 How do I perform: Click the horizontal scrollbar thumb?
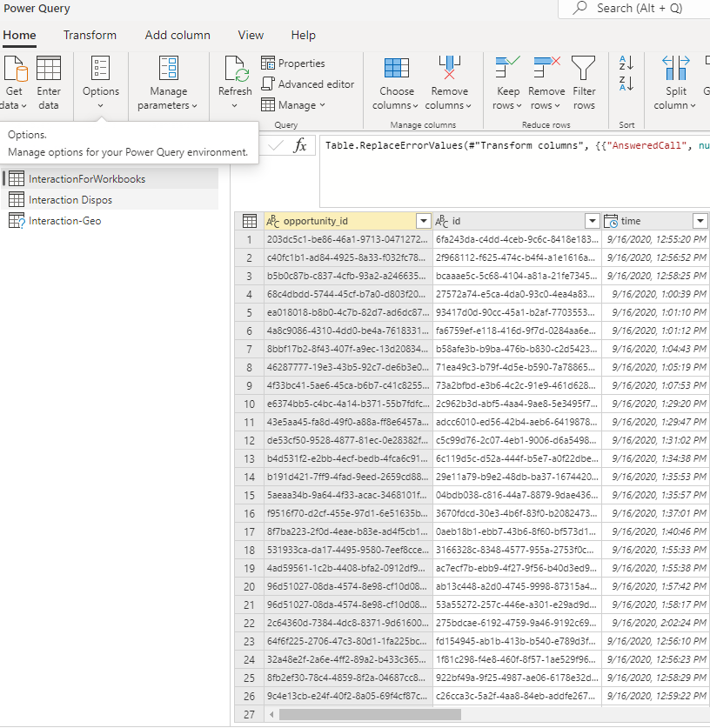[x=370, y=714]
